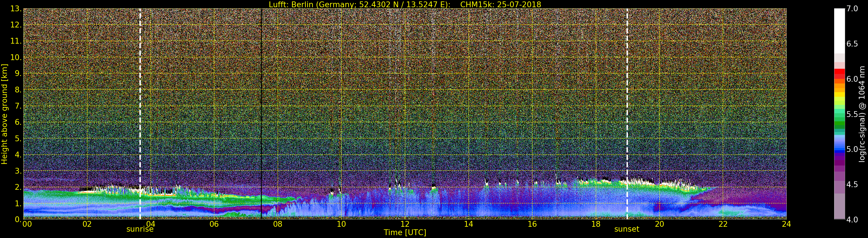Screen dimensions: 868x238
Task: Click the '02' time axis tick label
Action: coord(87,224)
